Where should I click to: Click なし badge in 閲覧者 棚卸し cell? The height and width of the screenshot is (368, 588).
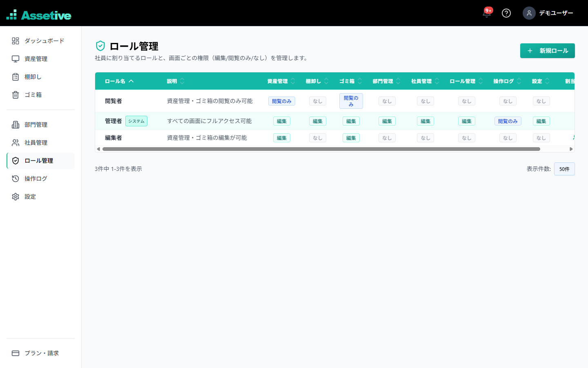click(x=318, y=101)
